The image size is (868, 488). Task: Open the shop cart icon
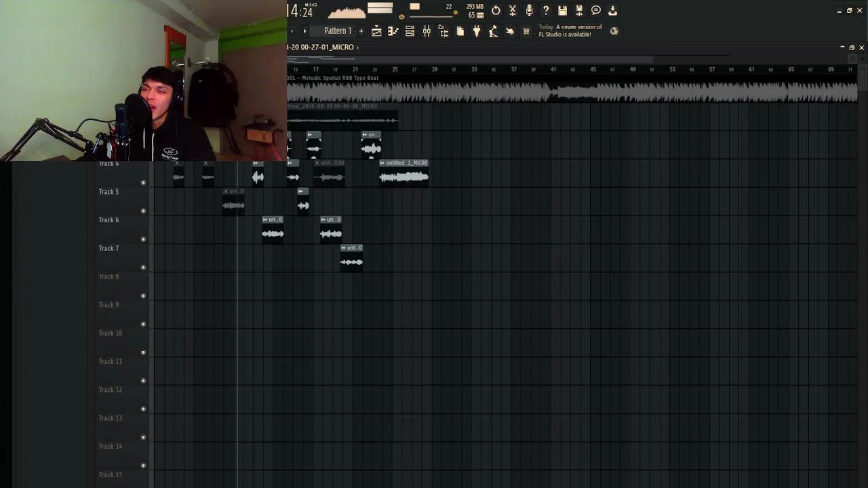tap(526, 31)
